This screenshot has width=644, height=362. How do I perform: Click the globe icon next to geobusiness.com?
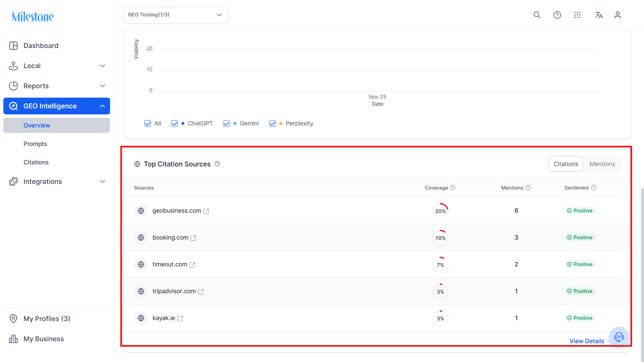[141, 211]
